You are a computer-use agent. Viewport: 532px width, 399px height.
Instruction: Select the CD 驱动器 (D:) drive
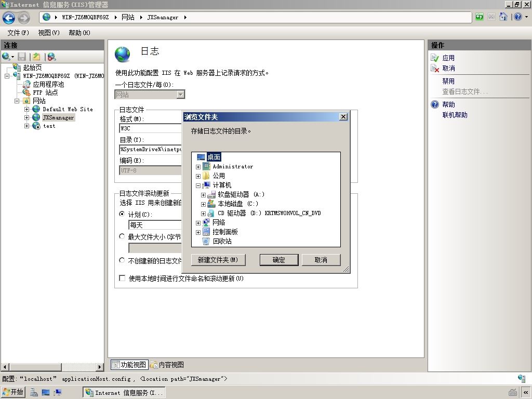(270, 213)
